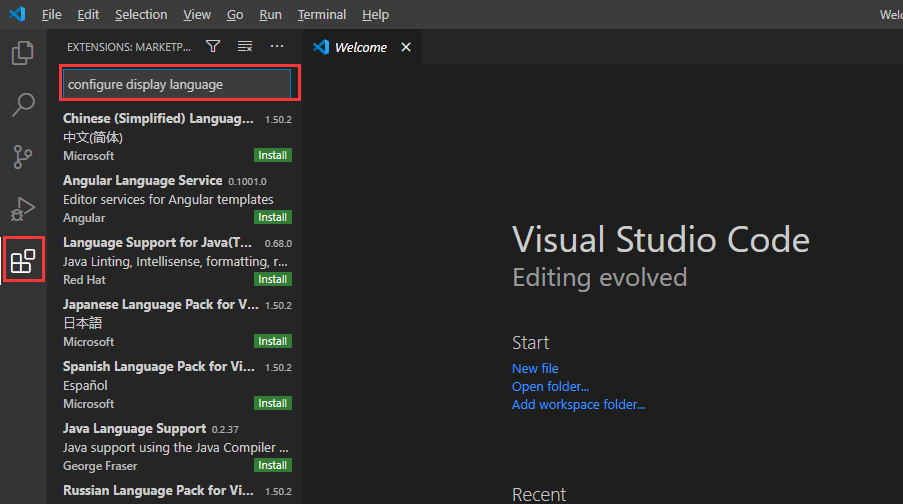Click the Español description text
The image size is (903, 504).
click(x=85, y=385)
